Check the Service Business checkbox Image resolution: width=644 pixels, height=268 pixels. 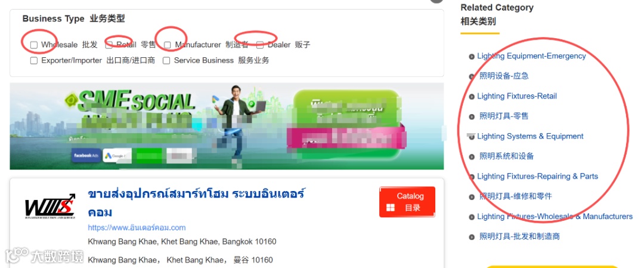tap(166, 60)
